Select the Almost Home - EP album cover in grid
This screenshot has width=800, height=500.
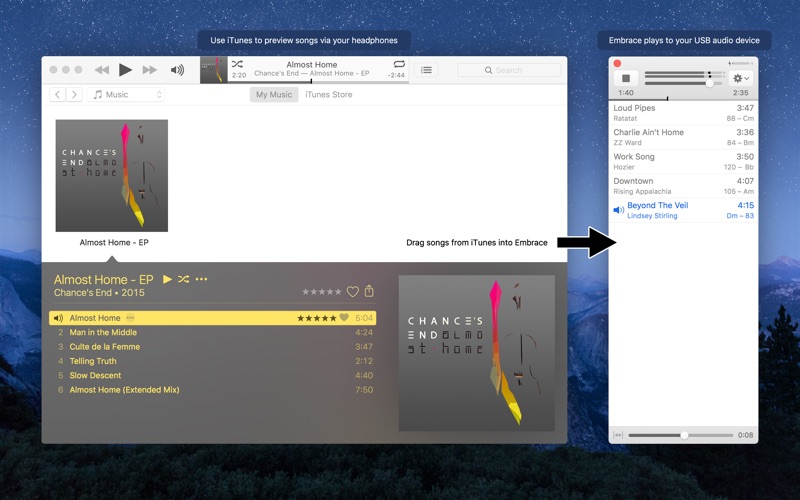pyautogui.click(x=112, y=176)
